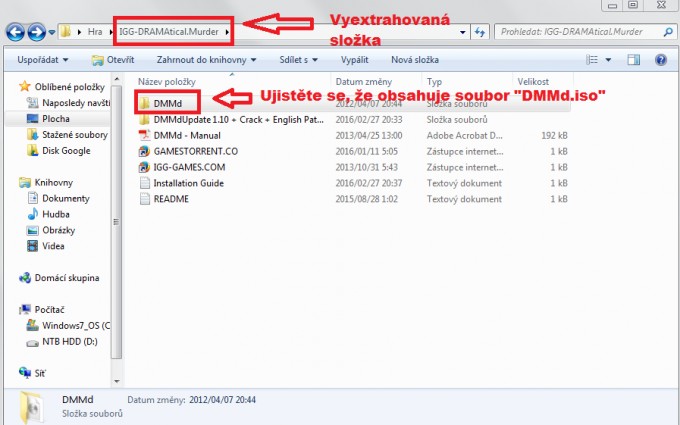Viewport: 680px width, 425px height.
Task: Sort by Datum změny column header
Action: tap(363, 82)
